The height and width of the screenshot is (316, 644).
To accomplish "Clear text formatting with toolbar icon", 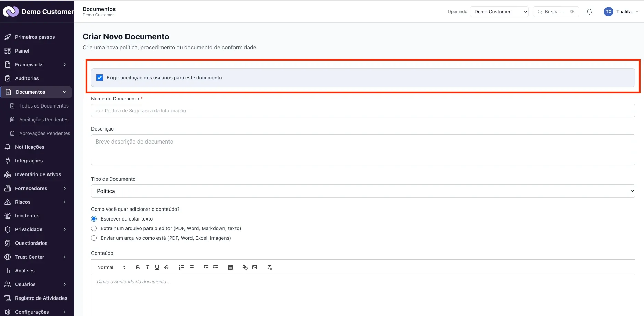I will coord(270,267).
